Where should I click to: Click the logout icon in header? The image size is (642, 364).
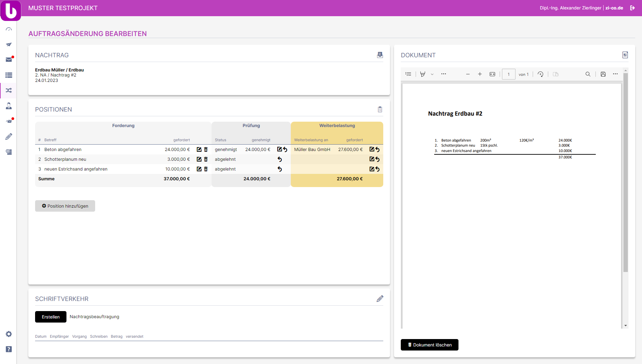[633, 8]
